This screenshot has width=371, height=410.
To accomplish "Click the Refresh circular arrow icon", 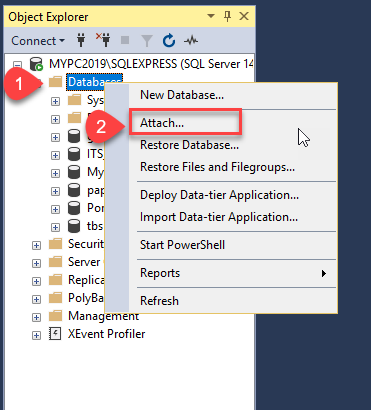I will [169, 41].
